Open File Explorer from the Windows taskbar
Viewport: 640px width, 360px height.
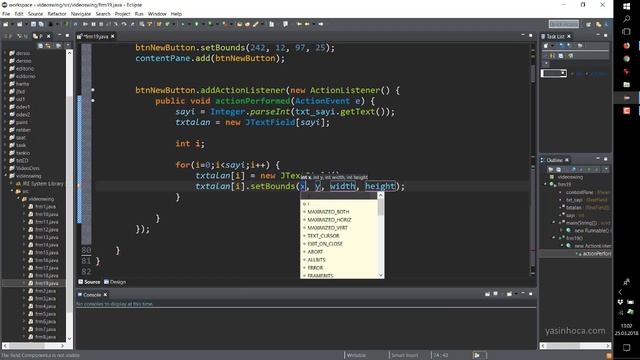point(627,84)
